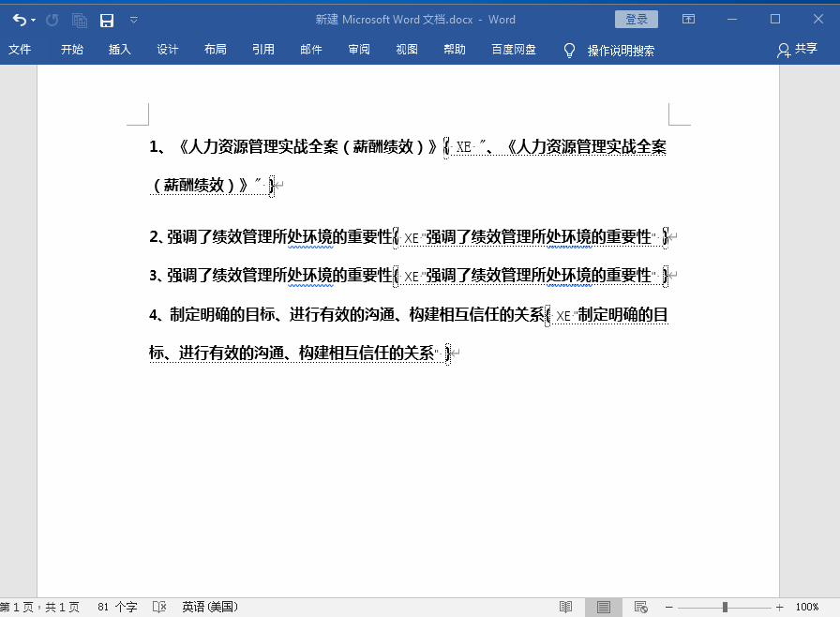The height and width of the screenshot is (617, 840).
Task: Click the 操作说明搜索 search box
Action: point(621,51)
